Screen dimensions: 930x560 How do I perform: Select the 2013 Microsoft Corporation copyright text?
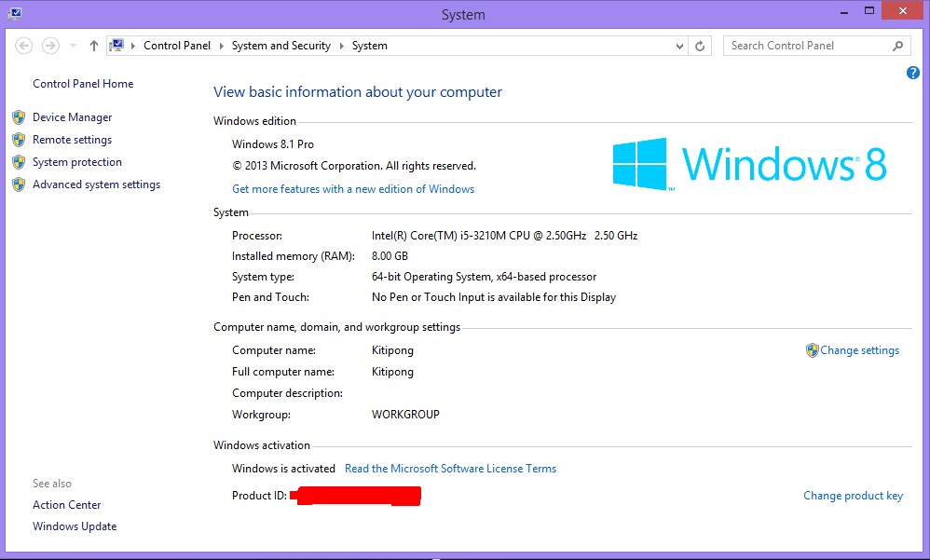pos(354,166)
